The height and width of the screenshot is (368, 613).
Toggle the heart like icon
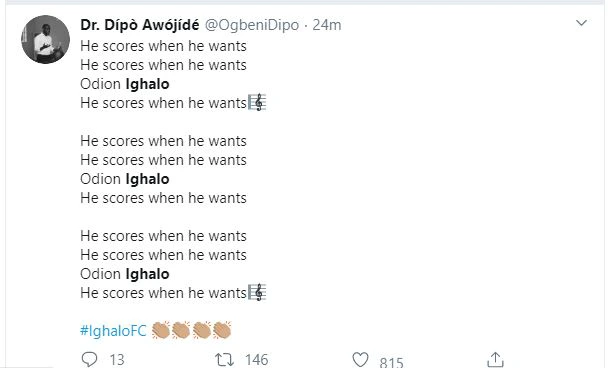360,359
